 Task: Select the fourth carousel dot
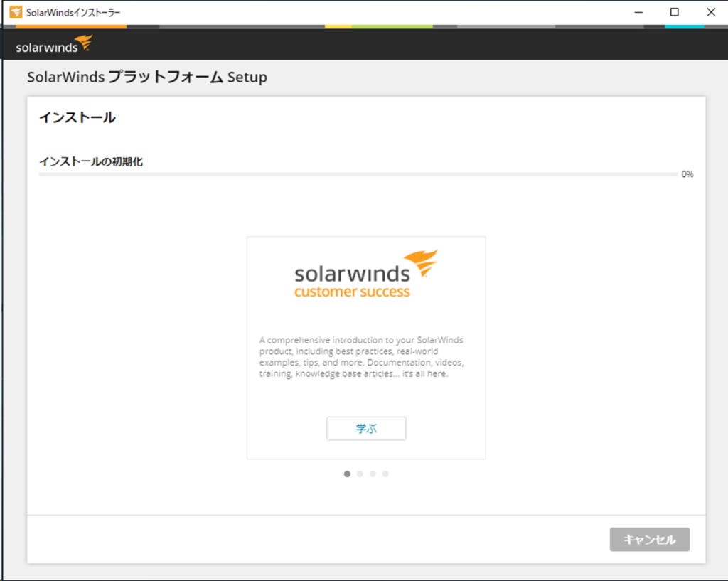tap(385, 474)
